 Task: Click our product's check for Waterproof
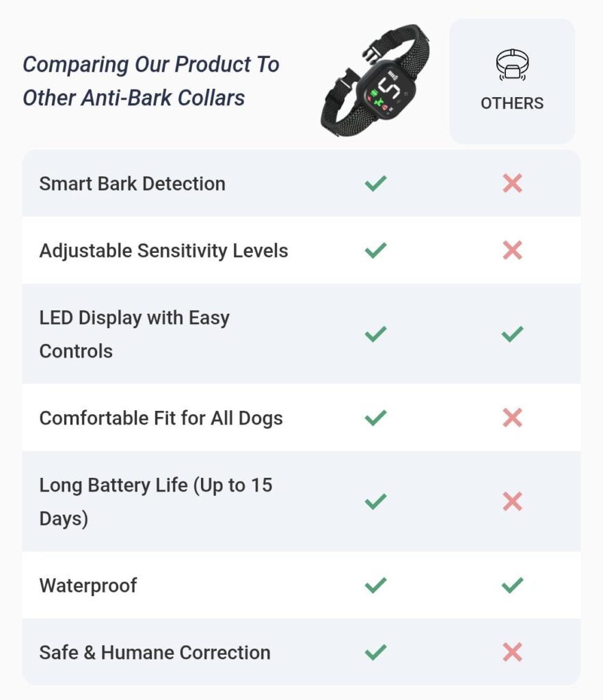(375, 585)
